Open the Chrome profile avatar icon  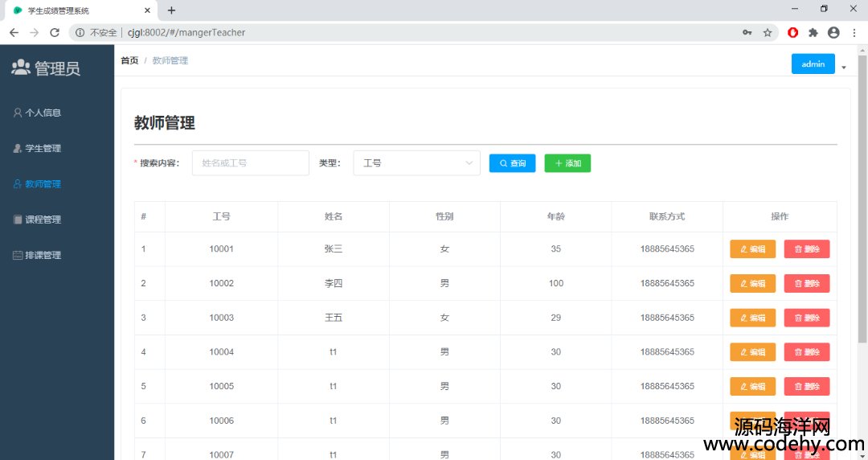tap(833, 33)
